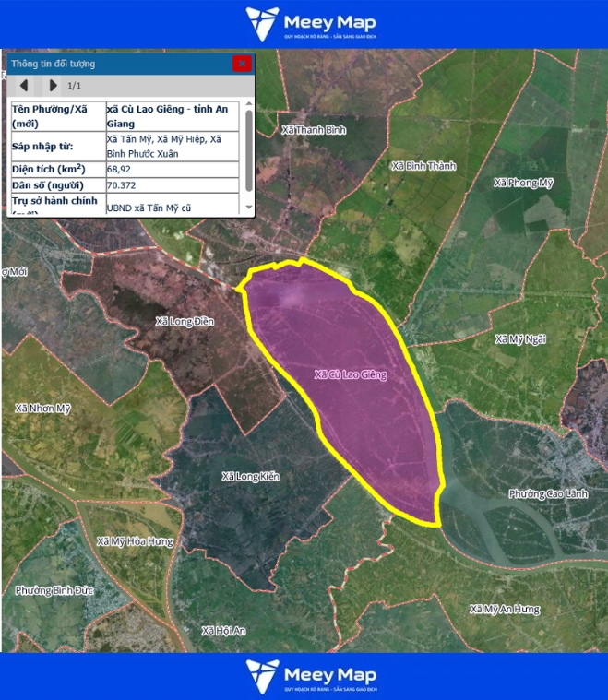Click the Meey Map logo in bottom banner

311,676
